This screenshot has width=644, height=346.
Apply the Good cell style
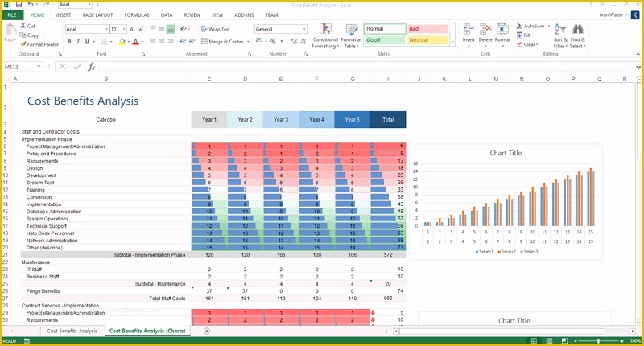pyautogui.click(x=385, y=39)
